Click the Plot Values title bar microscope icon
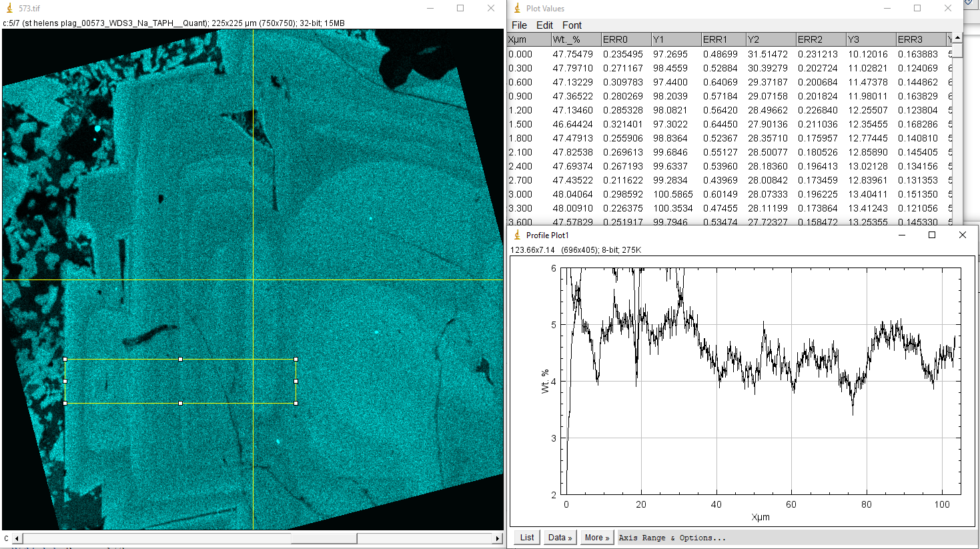The height and width of the screenshot is (549, 980). point(517,8)
